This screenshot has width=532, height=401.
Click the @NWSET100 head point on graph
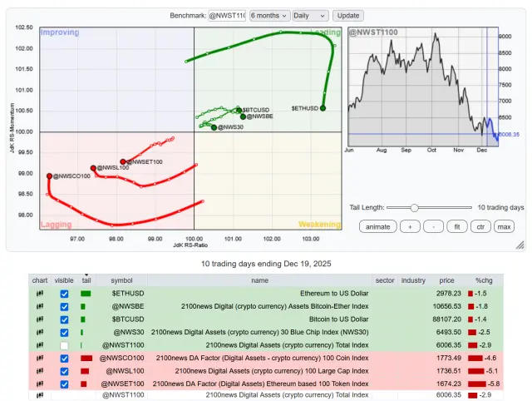[x=123, y=162]
